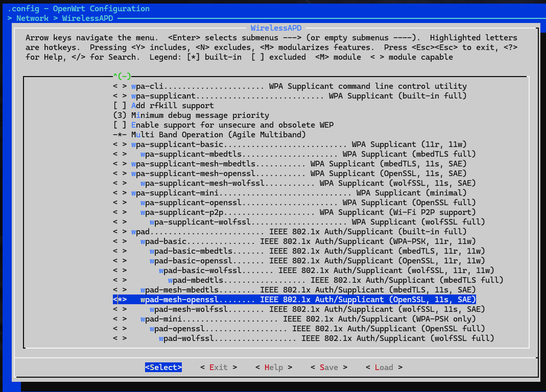The image size is (546, 392).
Task: Click the Load button
Action: coord(384,367)
